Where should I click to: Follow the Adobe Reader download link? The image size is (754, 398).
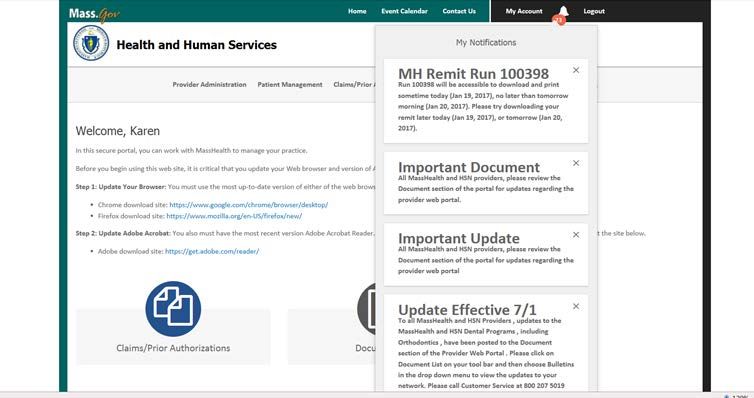212,251
